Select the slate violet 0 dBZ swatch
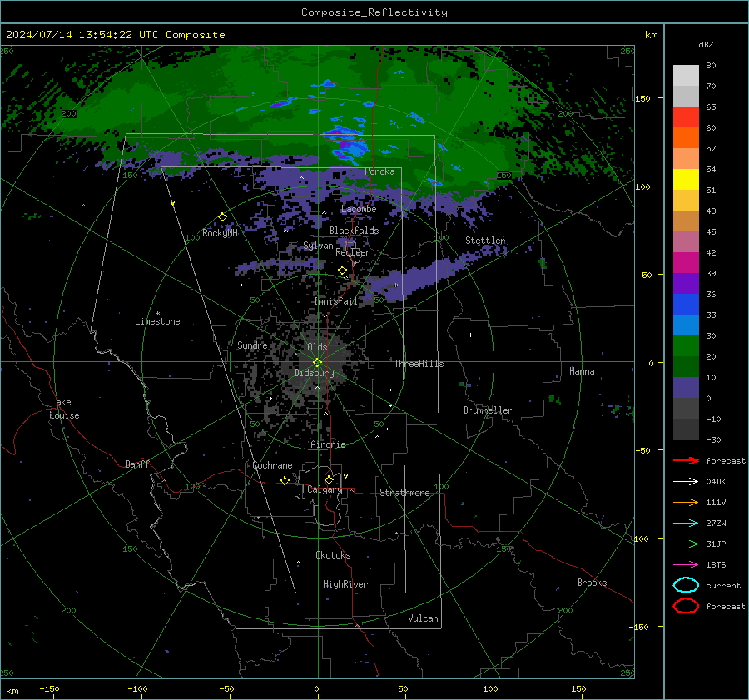This screenshot has height=700, width=749. (x=686, y=388)
